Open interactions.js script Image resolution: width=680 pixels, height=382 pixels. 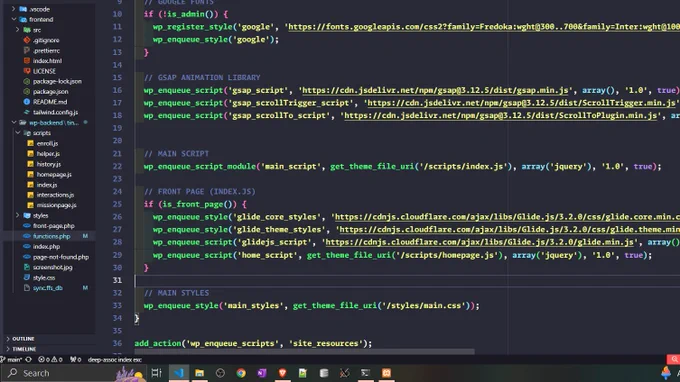(55, 195)
